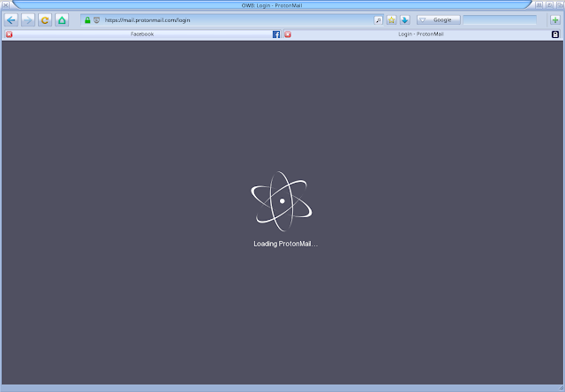
Task: Add a new tab with the green plus
Action: click(x=555, y=19)
